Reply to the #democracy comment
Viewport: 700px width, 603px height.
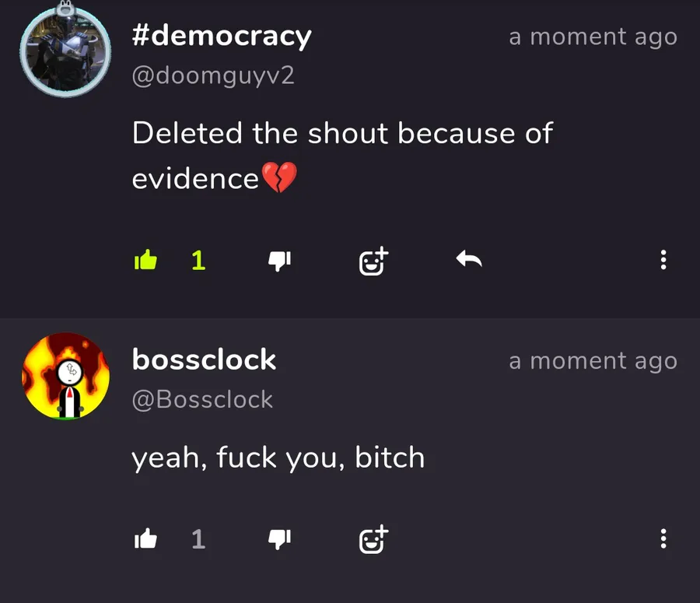(x=469, y=259)
